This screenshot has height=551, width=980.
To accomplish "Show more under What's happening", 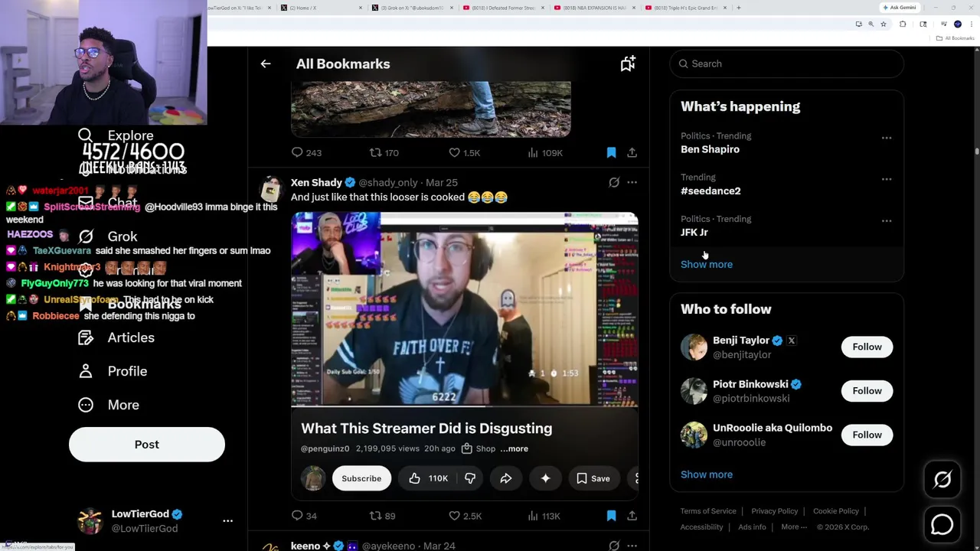I will pos(707,264).
